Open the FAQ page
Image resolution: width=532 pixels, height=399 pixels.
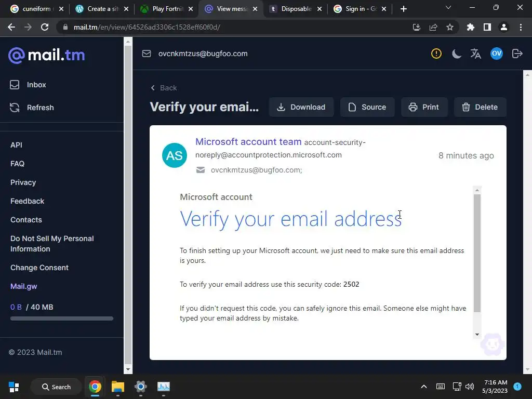(17, 164)
